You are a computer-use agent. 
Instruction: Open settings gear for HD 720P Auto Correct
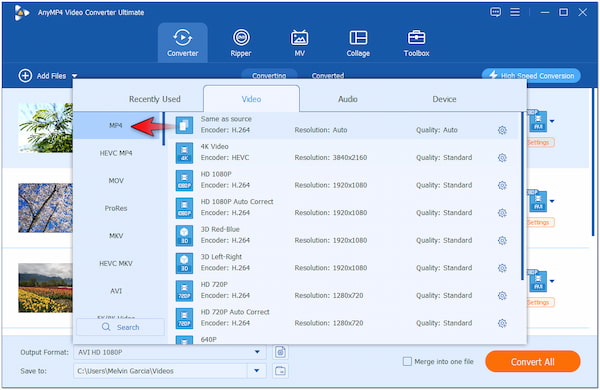[x=502, y=323]
